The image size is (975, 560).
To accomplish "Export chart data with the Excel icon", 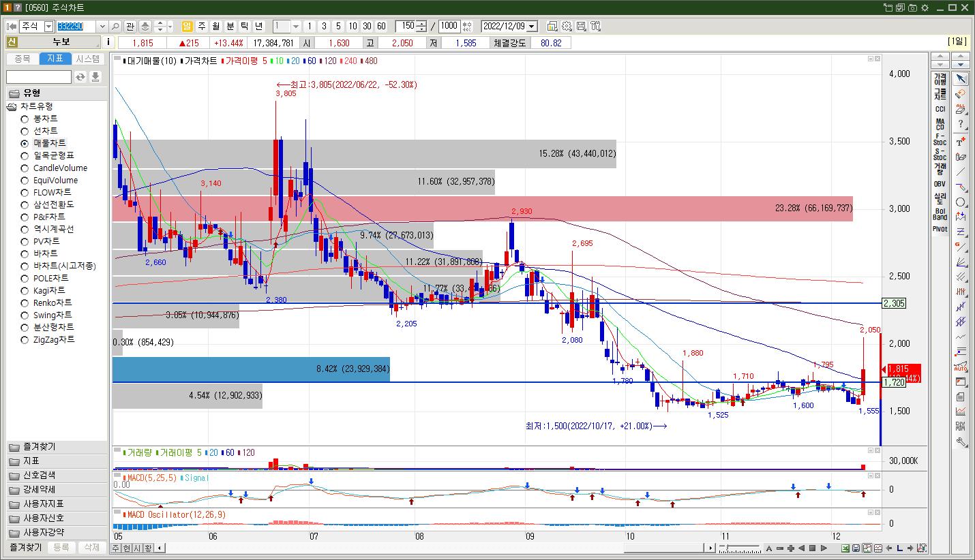I will [845, 548].
